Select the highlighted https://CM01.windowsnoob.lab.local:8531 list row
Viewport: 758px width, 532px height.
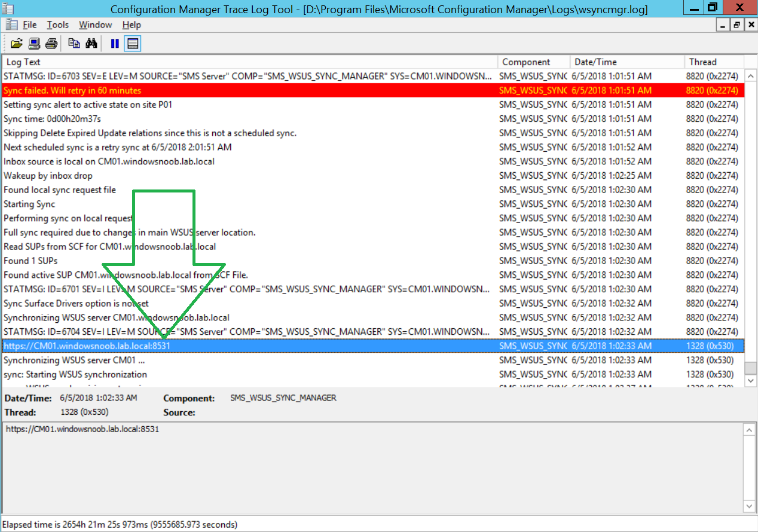[373, 346]
